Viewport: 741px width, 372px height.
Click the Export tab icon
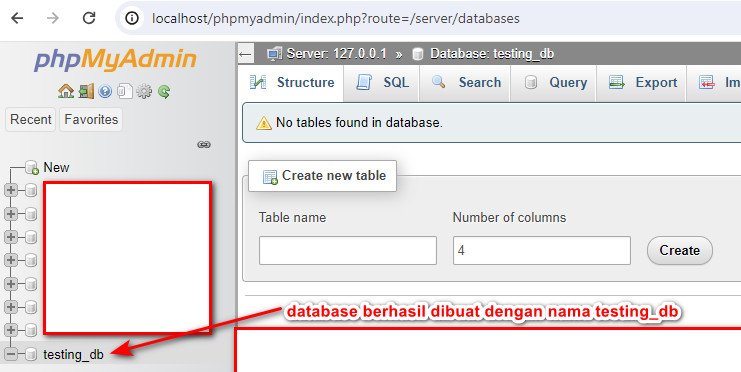tap(617, 82)
